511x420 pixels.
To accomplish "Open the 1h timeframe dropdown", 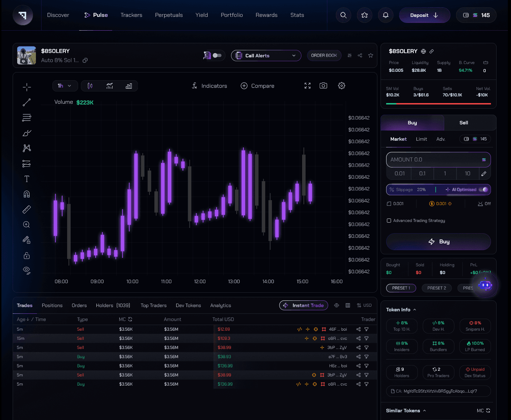I will 65,85.
